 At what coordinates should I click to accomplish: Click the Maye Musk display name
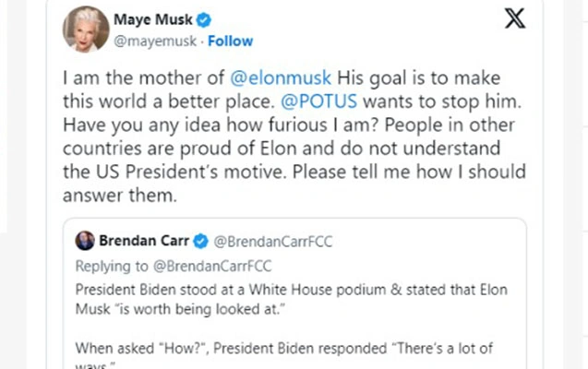click(x=149, y=19)
